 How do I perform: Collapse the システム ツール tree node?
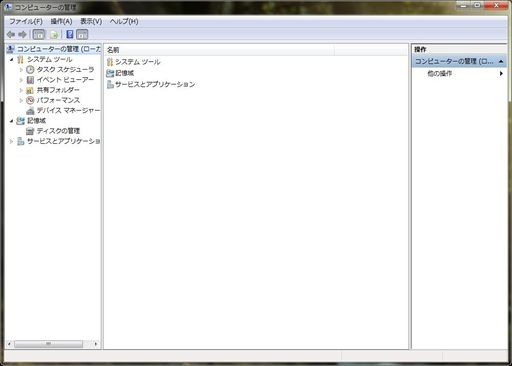point(12,60)
